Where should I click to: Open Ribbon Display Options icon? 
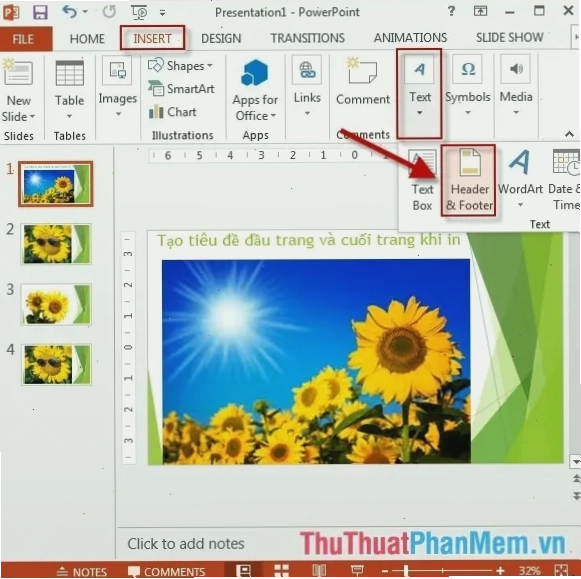click(480, 11)
